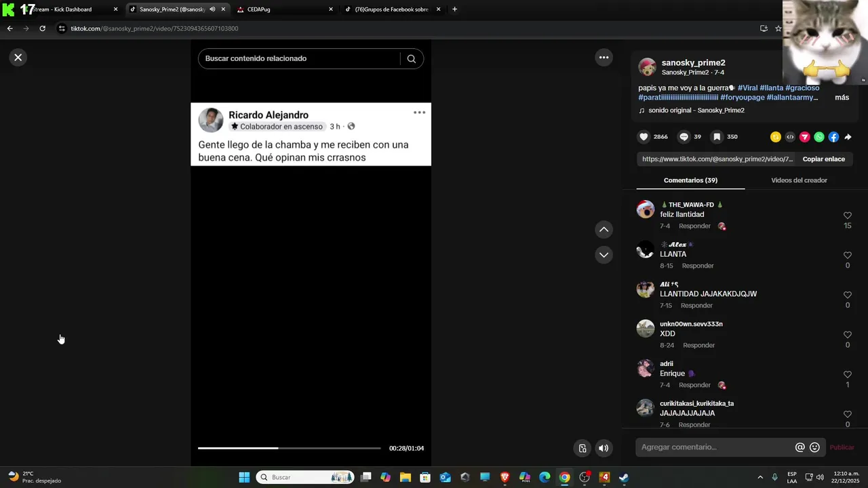The width and height of the screenshot is (868, 488).
Task: Open curikitakasi_kurikitaka_ta commenter profile
Action: (x=696, y=404)
